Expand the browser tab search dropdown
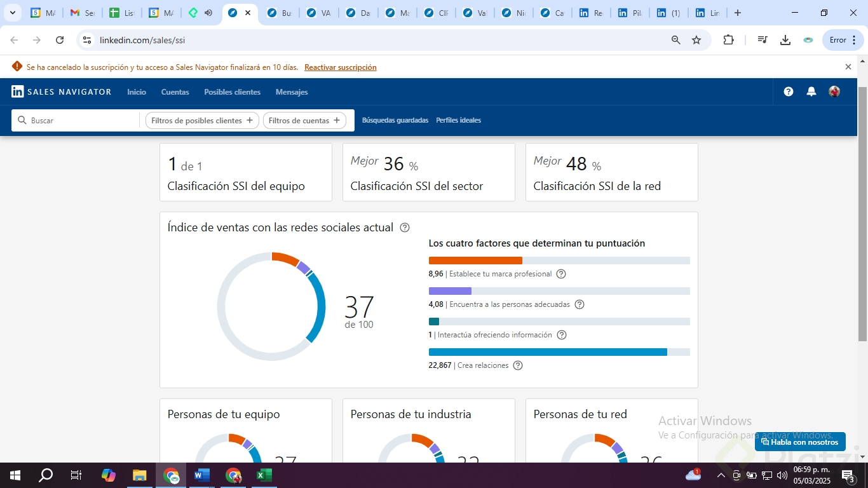 pos(12,13)
